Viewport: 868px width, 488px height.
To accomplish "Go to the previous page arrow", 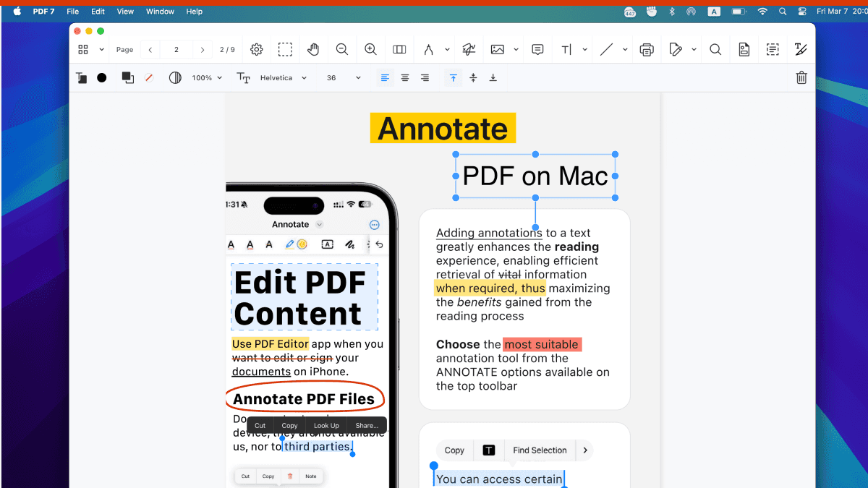I will click(x=150, y=50).
